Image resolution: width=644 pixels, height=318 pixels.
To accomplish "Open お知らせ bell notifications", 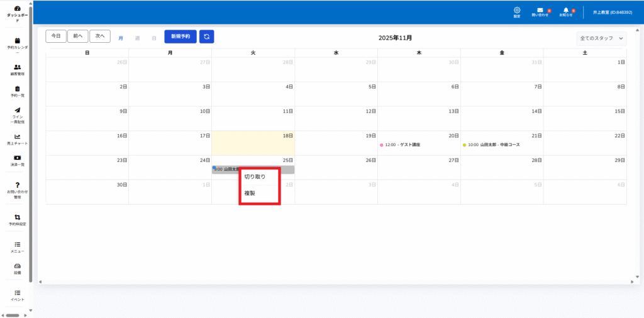I will [566, 11].
